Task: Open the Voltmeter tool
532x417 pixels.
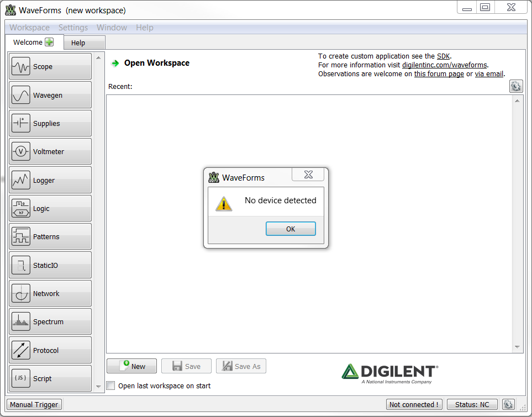Action: coord(50,151)
